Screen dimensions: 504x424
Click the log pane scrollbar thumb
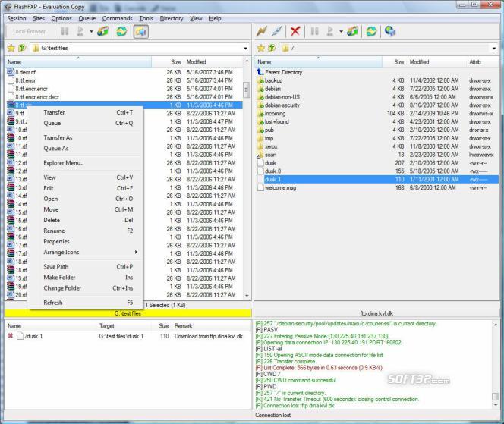[496, 397]
